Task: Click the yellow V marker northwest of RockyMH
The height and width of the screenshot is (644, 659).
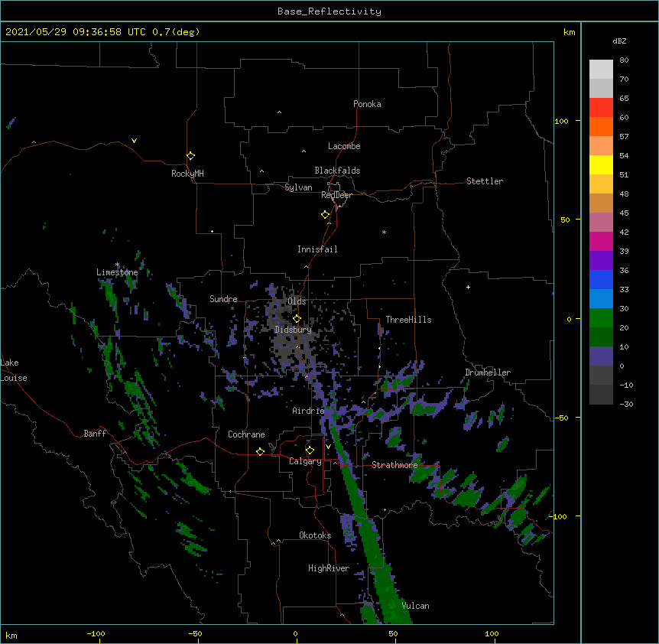Action: 134,141
